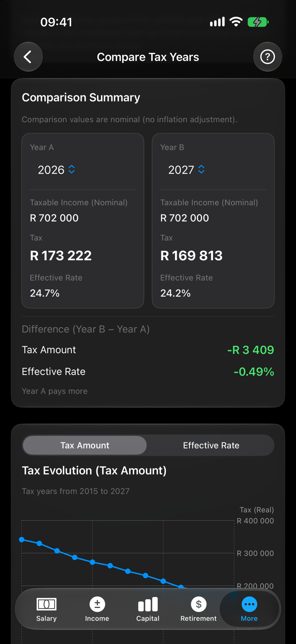Tap Year B tax R 169 813
Image resolution: width=296 pixels, height=644 pixels.
click(192, 256)
